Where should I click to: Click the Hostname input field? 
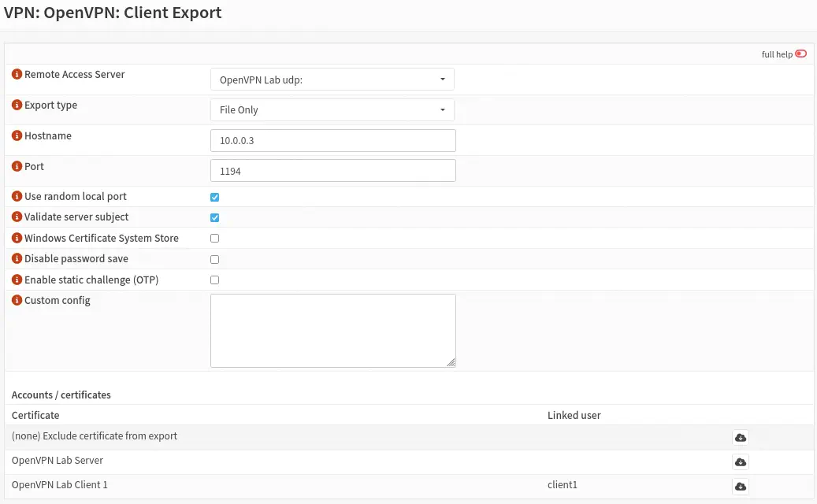[x=332, y=141]
